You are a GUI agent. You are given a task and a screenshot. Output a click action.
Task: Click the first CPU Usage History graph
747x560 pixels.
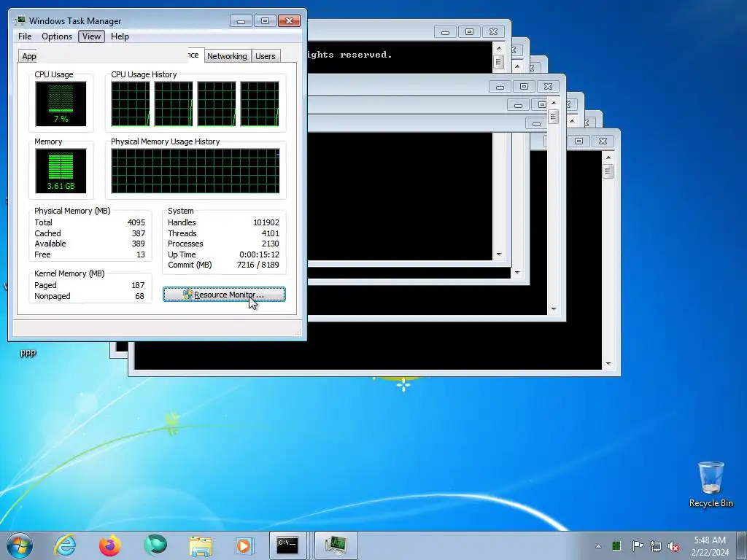point(130,104)
